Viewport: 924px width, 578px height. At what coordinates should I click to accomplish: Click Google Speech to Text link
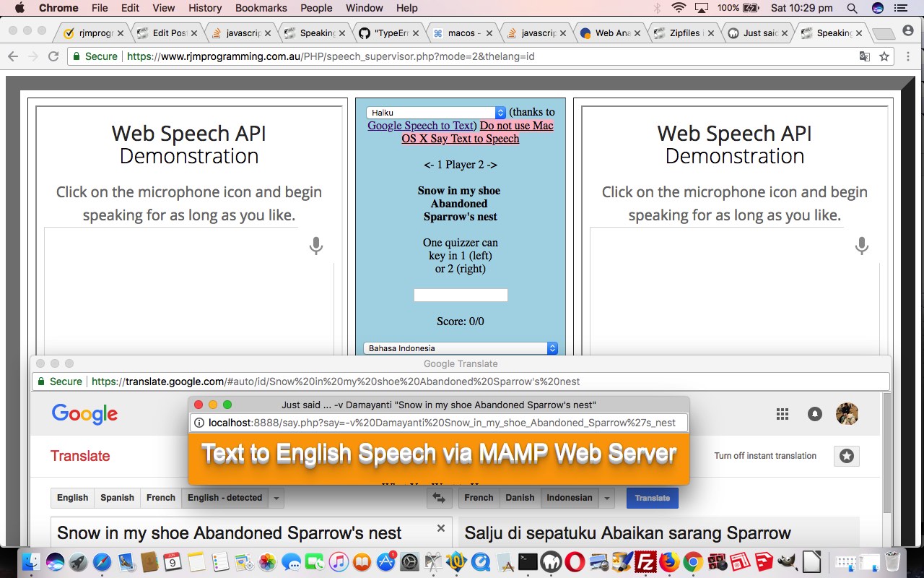click(x=421, y=126)
